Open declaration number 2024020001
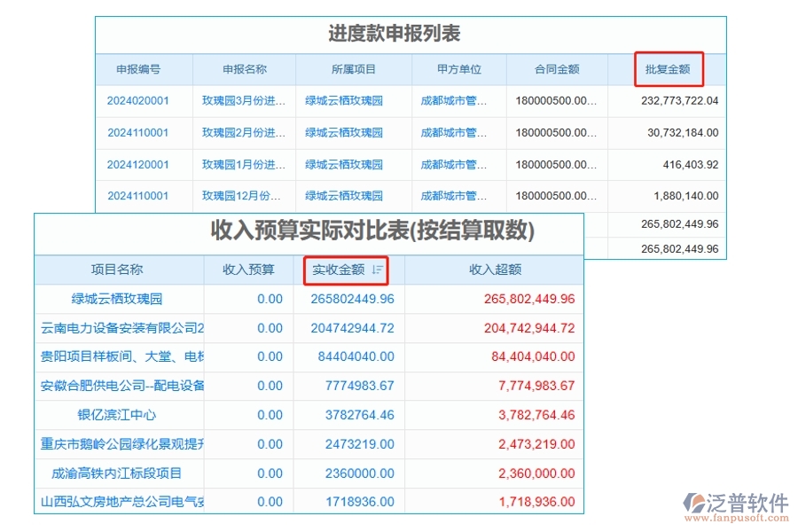Screen dimensions: 798x532 [138, 101]
